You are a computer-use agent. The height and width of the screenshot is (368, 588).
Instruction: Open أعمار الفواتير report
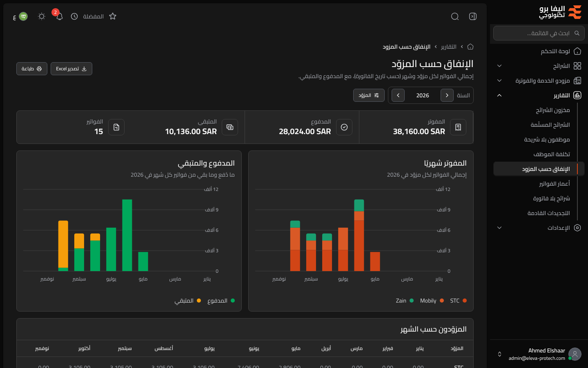click(555, 184)
